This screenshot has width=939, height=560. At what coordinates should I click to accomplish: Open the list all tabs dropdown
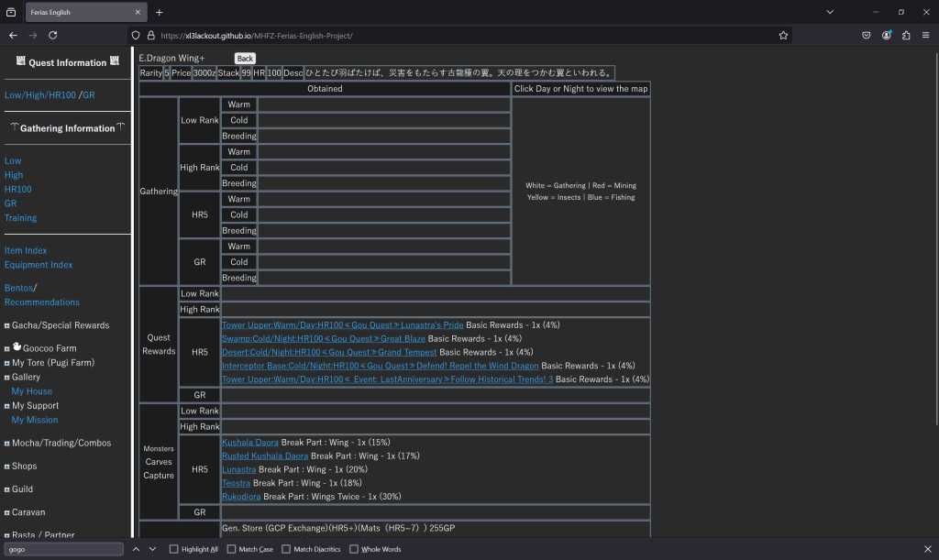tap(830, 12)
